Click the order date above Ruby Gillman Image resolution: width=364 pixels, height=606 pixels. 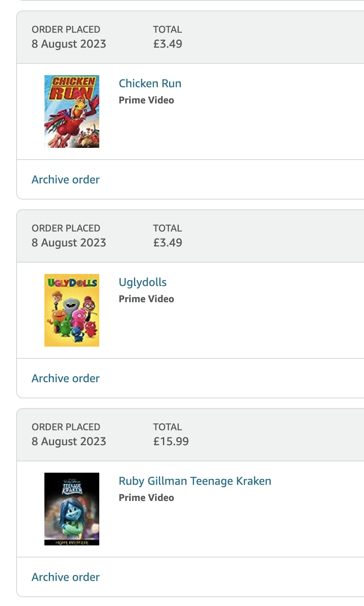coord(69,442)
